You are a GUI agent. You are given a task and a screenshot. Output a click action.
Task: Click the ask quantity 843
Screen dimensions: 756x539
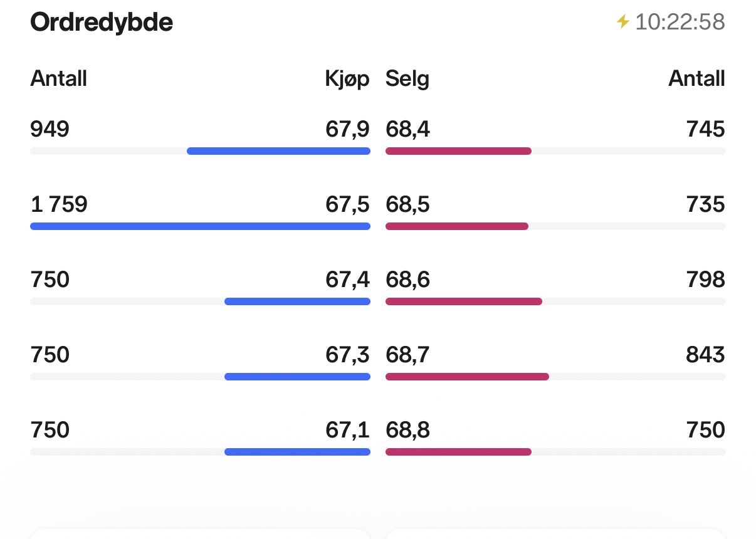tap(705, 355)
